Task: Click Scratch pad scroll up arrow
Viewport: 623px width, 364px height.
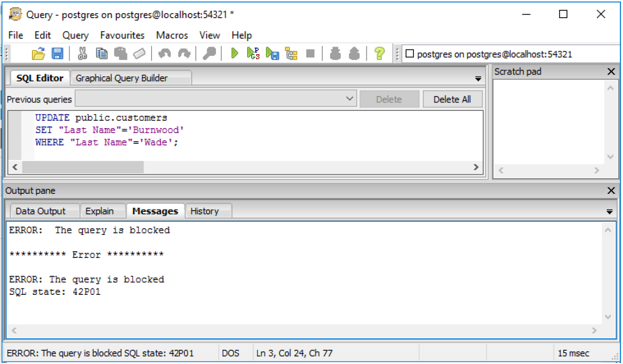Action: click(610, 88)
